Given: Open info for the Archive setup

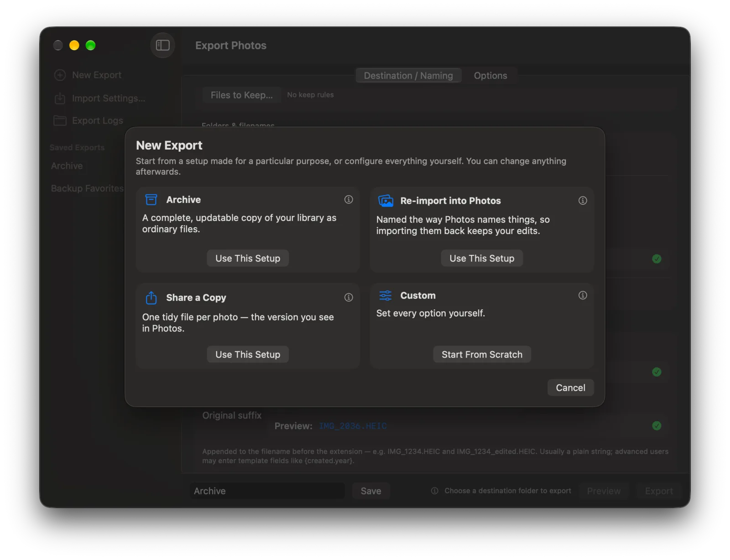Looking at the screenshot, I should pyautogui.click(x=349, y=199).
